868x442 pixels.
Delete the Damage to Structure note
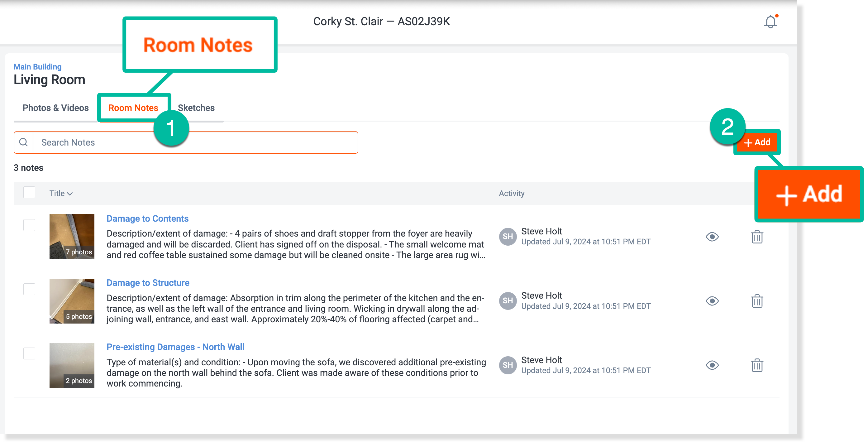pos(757,301)
